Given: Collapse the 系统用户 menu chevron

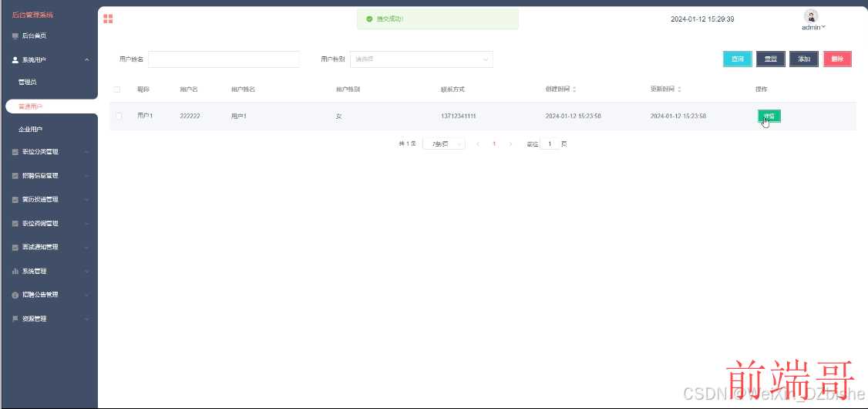Looking at the screenshot, I should (x=87, y=60).
